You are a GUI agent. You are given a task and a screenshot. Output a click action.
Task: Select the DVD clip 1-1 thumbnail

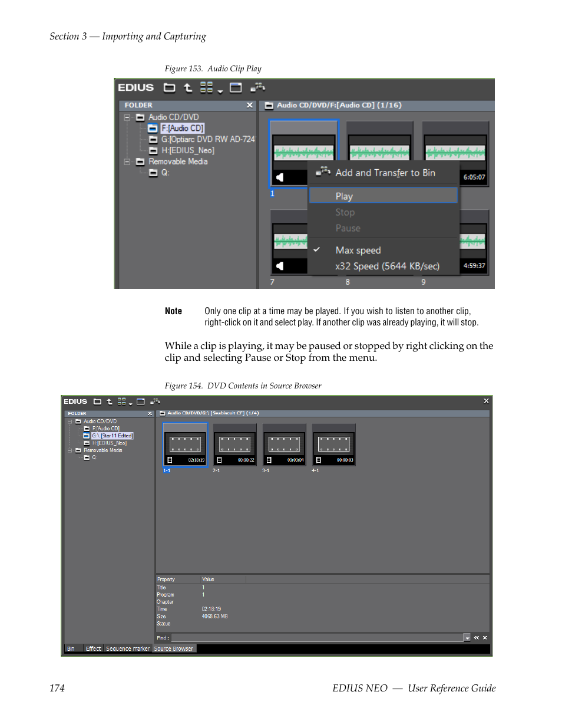tap(185, 445)
